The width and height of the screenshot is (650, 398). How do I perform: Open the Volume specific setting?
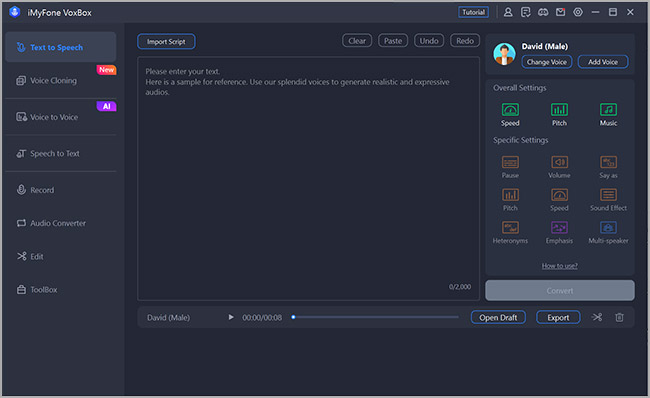(x=559, y=167)
